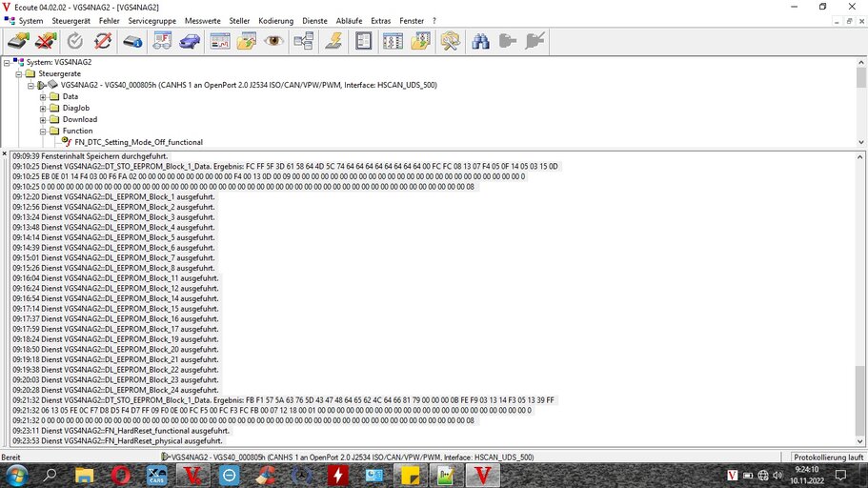Click the crossed-out refresh arrows toolbar icon
Image resolution: width=868 pixels, height=488 pixels.
(x=102, y=41)
